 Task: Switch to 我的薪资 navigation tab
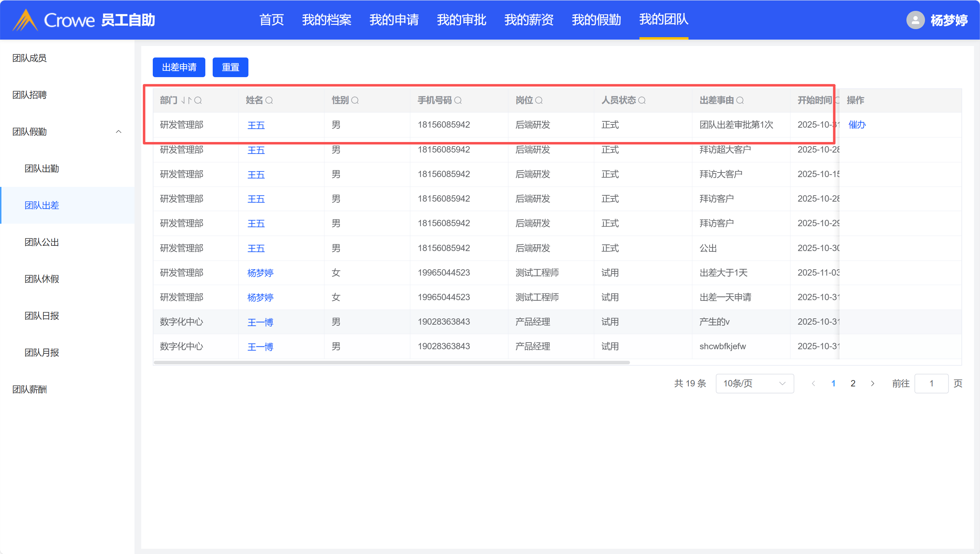pyautogui.click(x=528, y=20)
